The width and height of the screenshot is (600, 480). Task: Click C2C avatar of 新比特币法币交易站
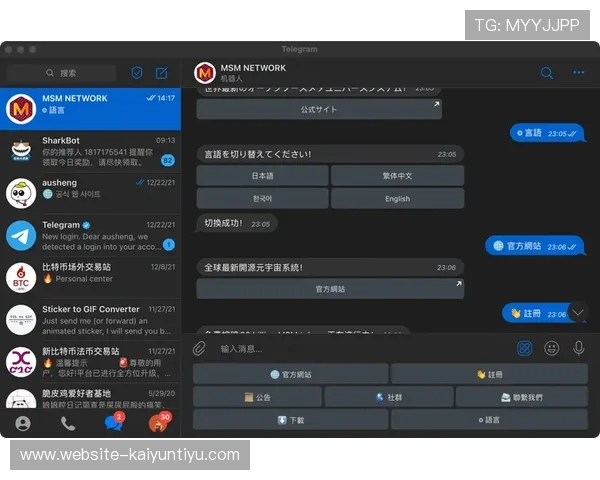21,362
